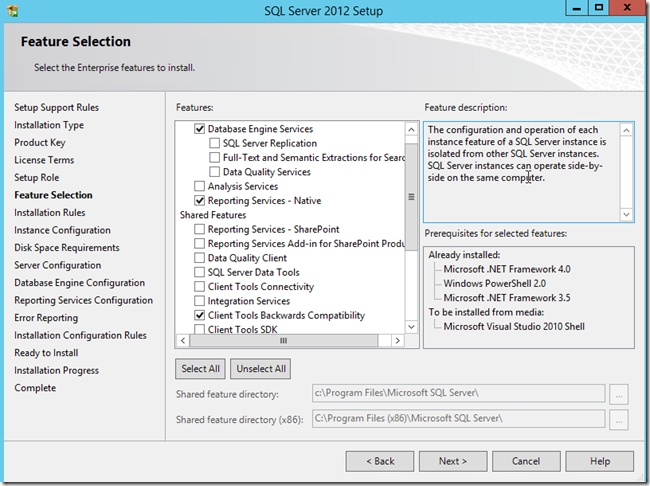This screenshot has width=650, height=486.
Task: Click the Shared feature directory path field
Action: pyautogui.click(x=458, y=393)
